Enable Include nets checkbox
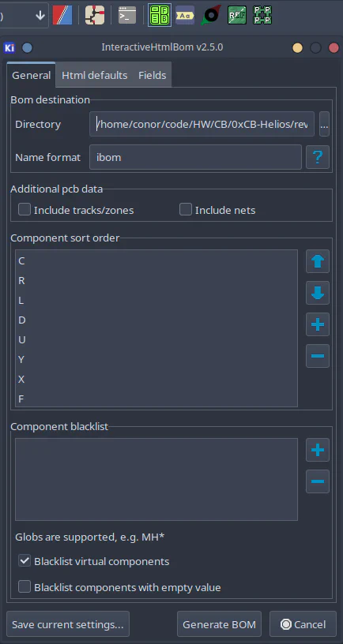 (186, 210)
